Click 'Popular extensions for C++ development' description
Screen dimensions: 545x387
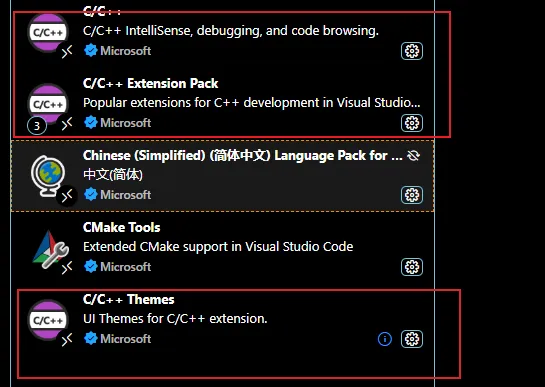[x=252, y=103]
